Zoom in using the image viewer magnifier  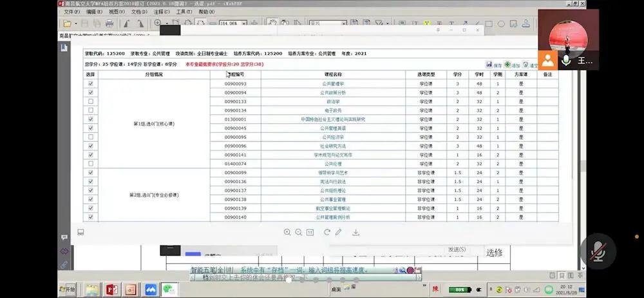click(x=287, y=232)
